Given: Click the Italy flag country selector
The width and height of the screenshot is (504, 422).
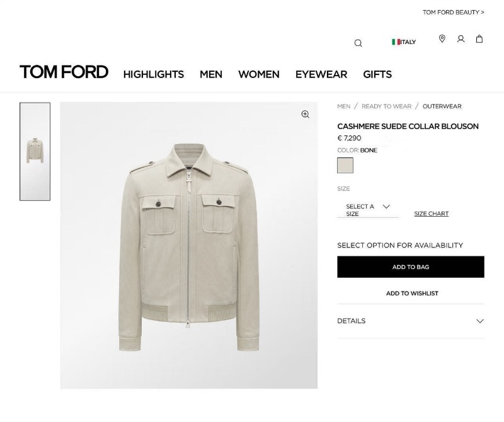Looking at the screenshot, I should (404, 42).
